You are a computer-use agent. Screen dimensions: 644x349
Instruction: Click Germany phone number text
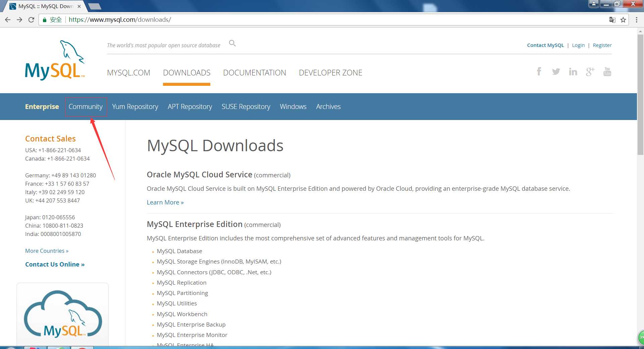click(x=60, y=175)
